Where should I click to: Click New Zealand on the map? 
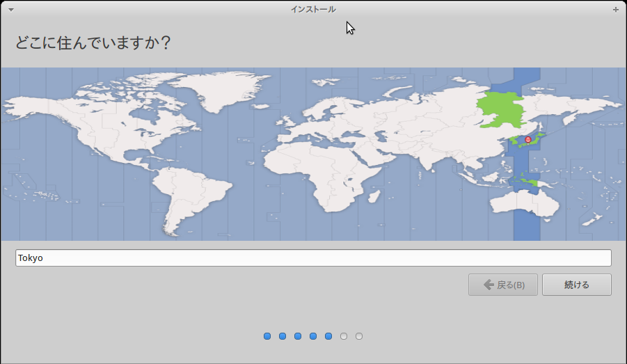coord(593,220)
